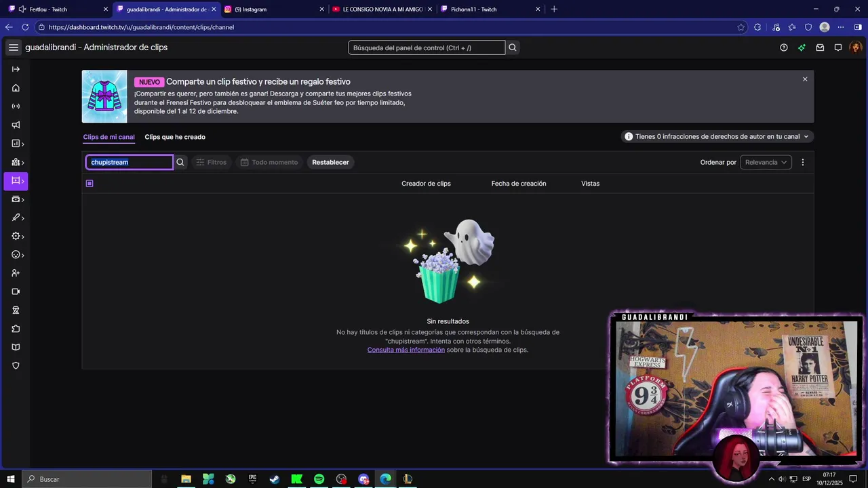Click the Vistas column header
The height and width of the screenshot is (488, 868).
(x=590, y=183)
